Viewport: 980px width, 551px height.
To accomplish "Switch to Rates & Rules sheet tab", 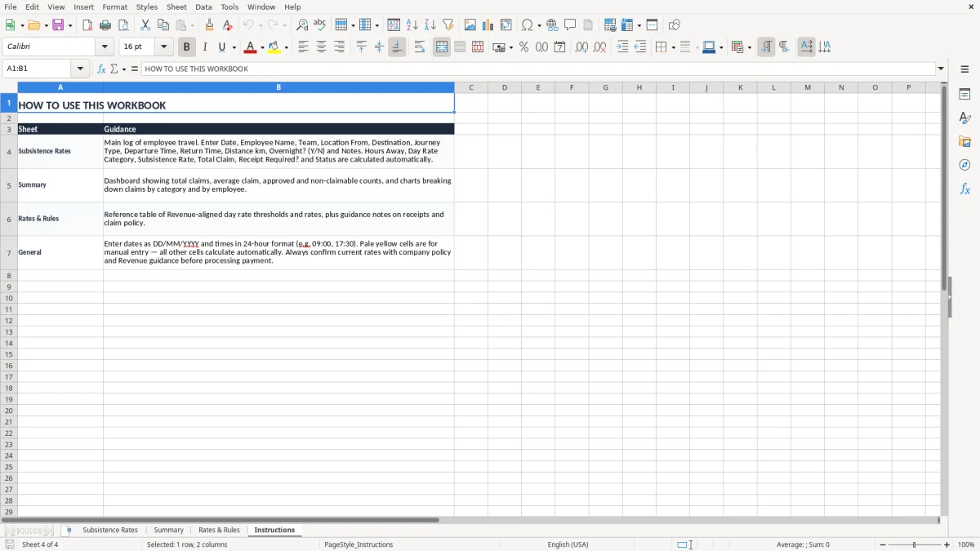I will (x=220, y=531).
